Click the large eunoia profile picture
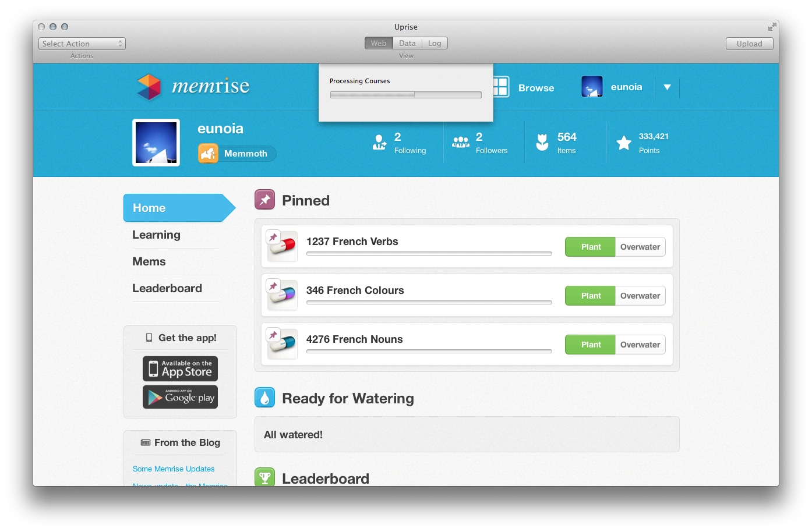The width and height of the screenshot is (812, 532). click(156, 143)
